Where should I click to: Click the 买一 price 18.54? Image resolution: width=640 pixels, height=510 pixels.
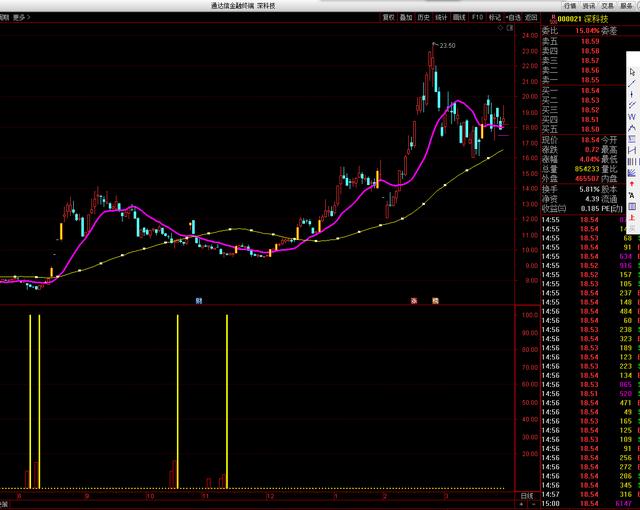tap(590, 91)
